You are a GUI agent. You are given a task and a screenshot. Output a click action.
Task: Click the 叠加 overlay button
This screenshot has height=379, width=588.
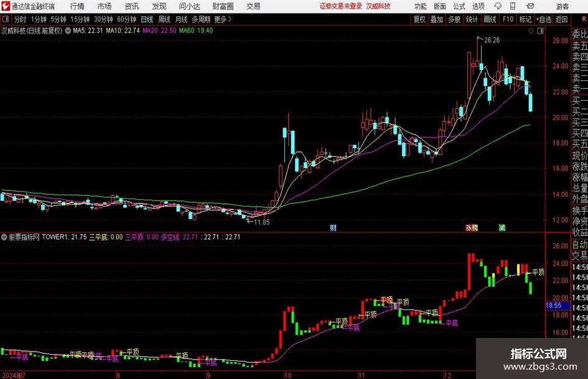pos(437,19)
